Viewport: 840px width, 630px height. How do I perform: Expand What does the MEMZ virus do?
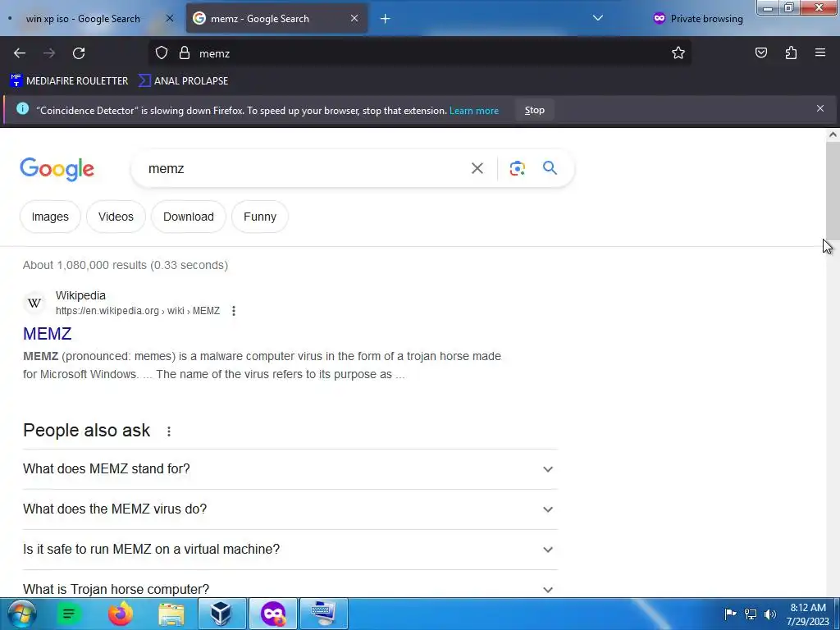[290, 509]
